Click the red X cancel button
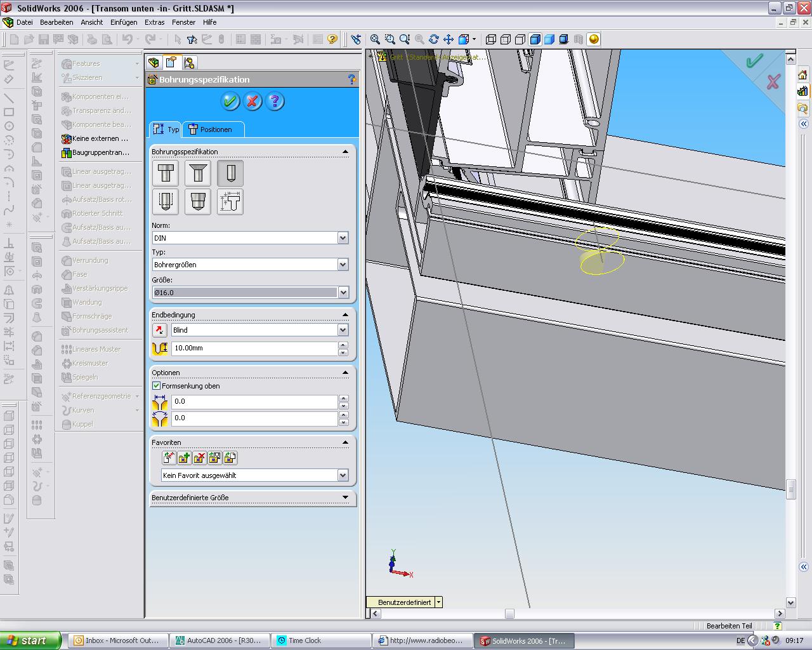This screenshot has width=812, height=650. click(x=252, y=101)
